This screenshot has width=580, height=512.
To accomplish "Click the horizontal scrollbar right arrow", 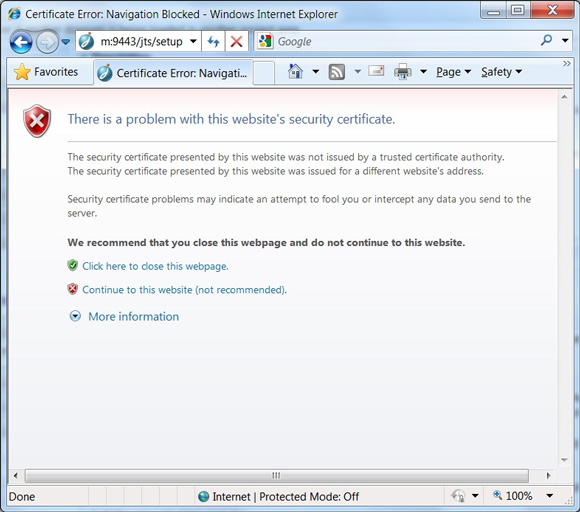I will point(549,476).
